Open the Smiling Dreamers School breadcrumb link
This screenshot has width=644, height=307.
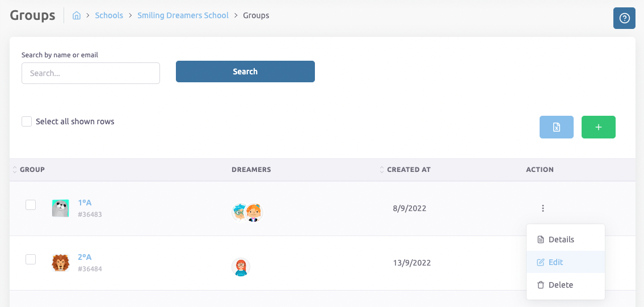(x=183, y=15)
